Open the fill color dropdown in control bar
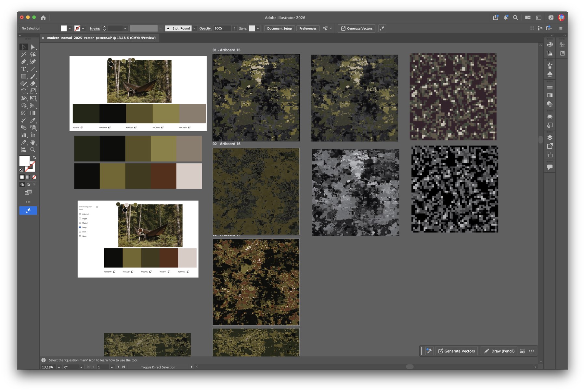The height and width of the screenshot is (392, 585). (x=70, y=29)
